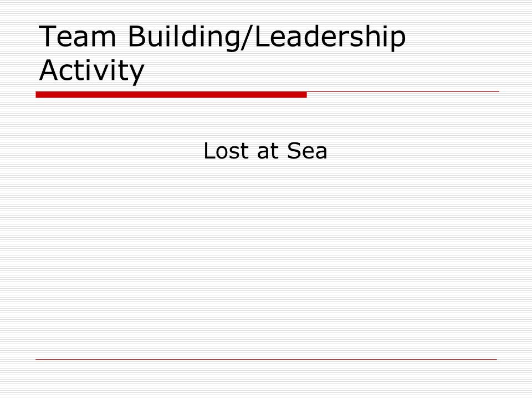Click the word "Sea" in the subtitle
Image resolution: width=532 pixels, height=399 pixels.
tap(307, 151)
